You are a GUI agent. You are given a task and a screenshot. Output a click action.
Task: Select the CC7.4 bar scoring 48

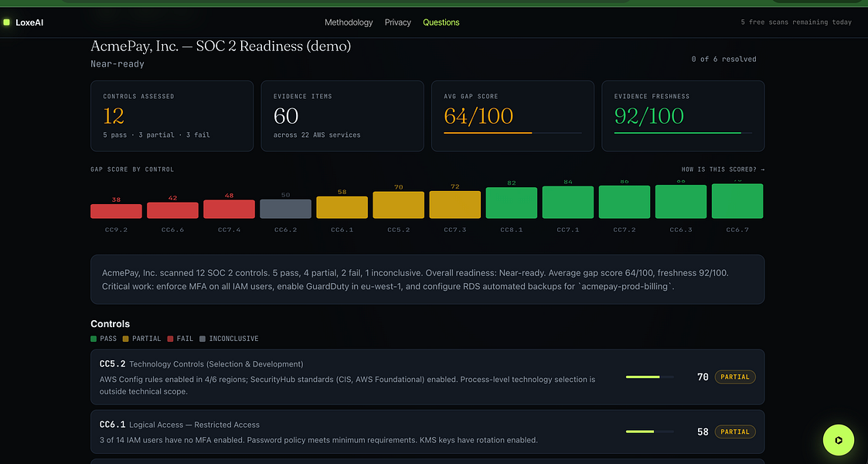pyautogui.click(x=230, y=210)
